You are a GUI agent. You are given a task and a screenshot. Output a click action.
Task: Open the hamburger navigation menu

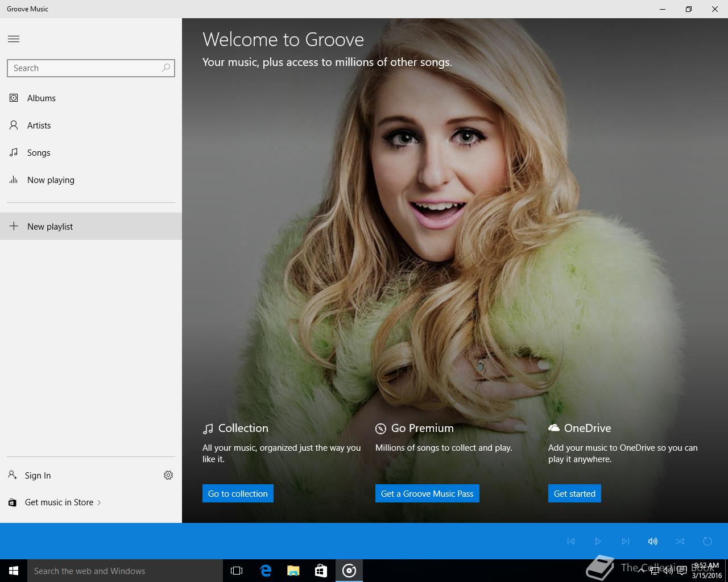pos(14,39)
